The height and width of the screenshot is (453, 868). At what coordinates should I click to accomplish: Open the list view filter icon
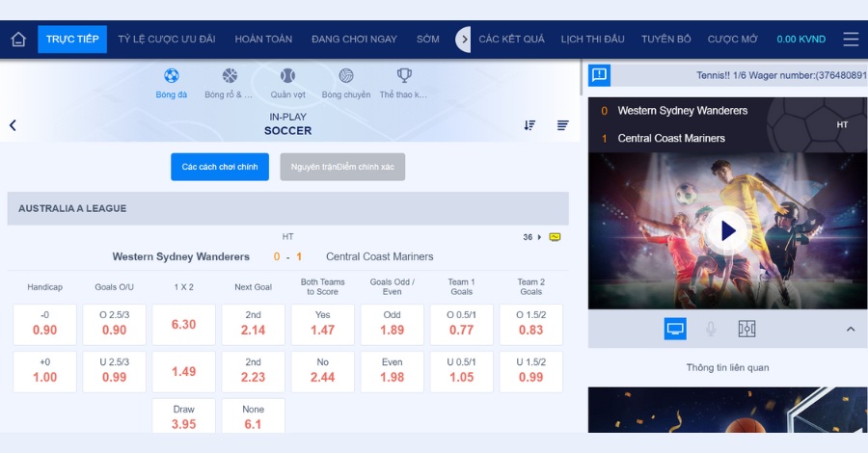point(562,125)
